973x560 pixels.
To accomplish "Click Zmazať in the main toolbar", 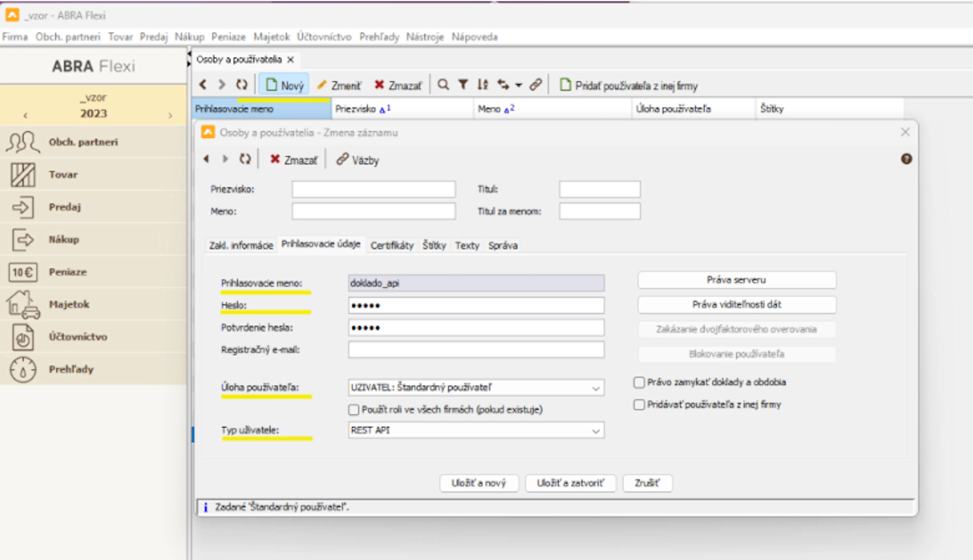I will 398,85.
